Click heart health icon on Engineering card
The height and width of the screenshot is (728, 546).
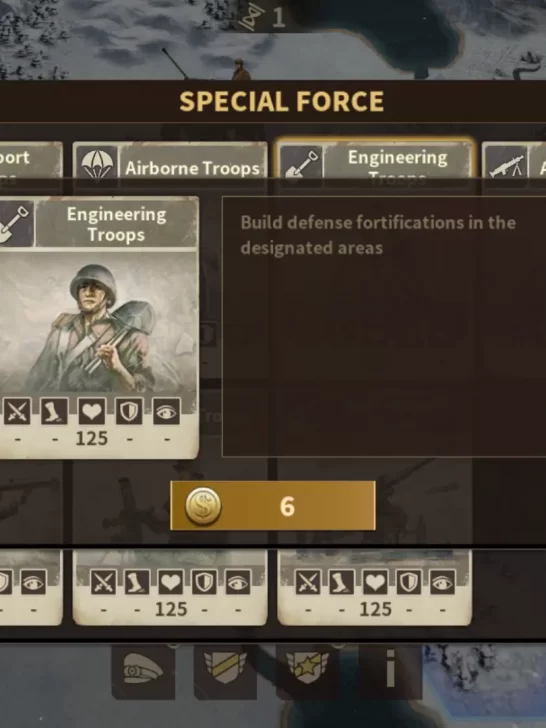pyautogui.click(x=91, y=411)
